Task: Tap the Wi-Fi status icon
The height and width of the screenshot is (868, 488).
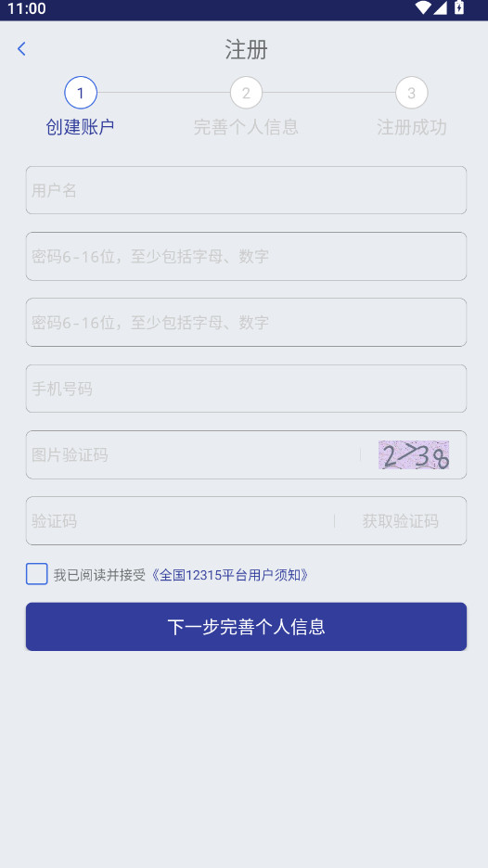Action: click(x=423, y=7)
